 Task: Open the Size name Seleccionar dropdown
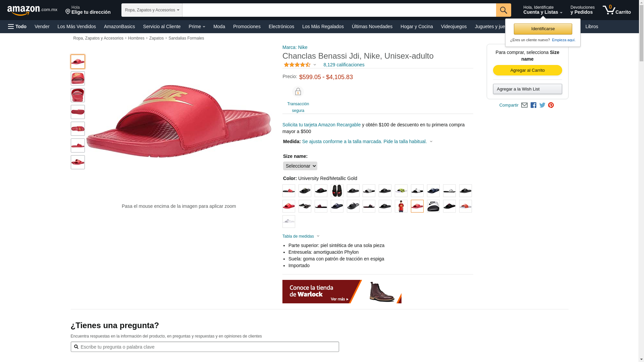click(300, 166)
